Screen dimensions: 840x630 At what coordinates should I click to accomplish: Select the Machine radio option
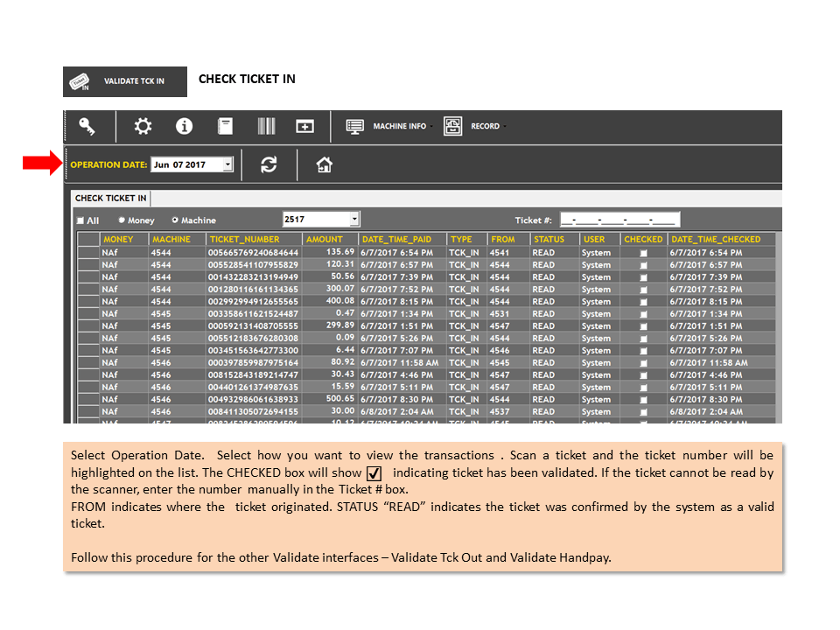tap(175, 220)
